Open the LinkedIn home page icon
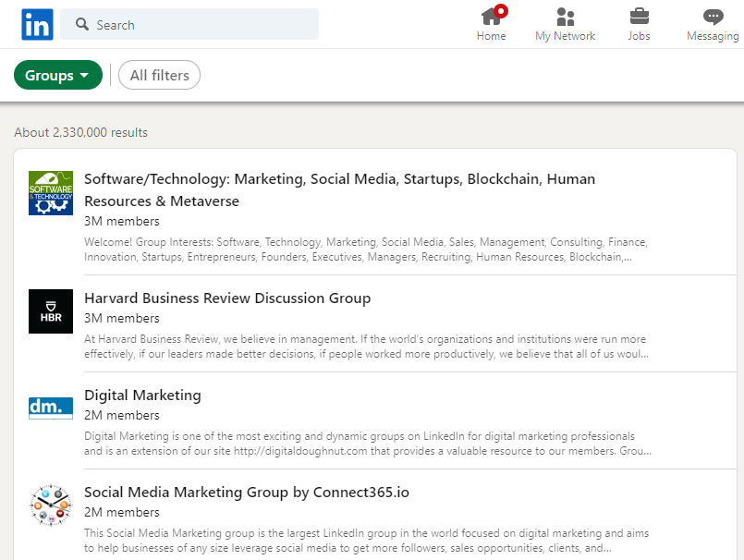This screenshot has height=560, width=744. click(x=491, y=17)
